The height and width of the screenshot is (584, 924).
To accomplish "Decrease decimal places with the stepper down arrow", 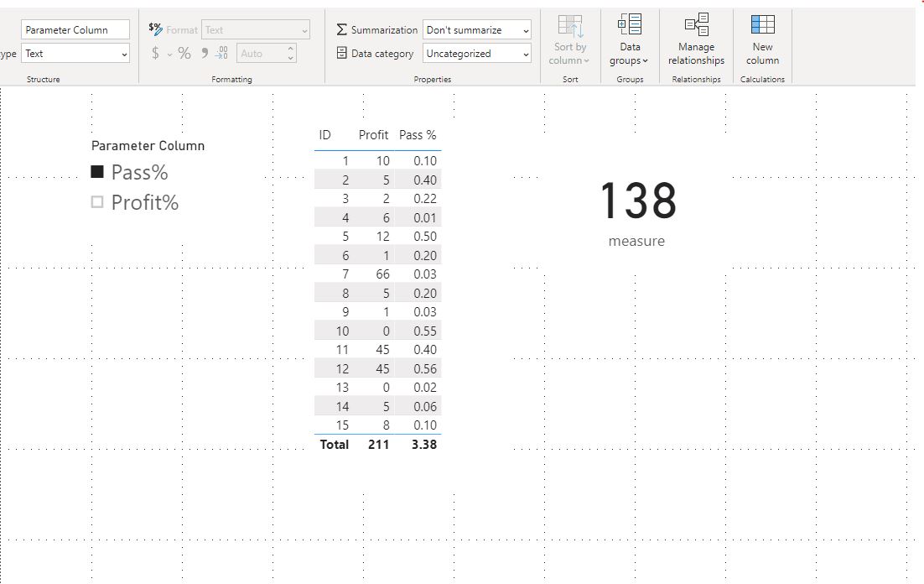I will (290, 58).
